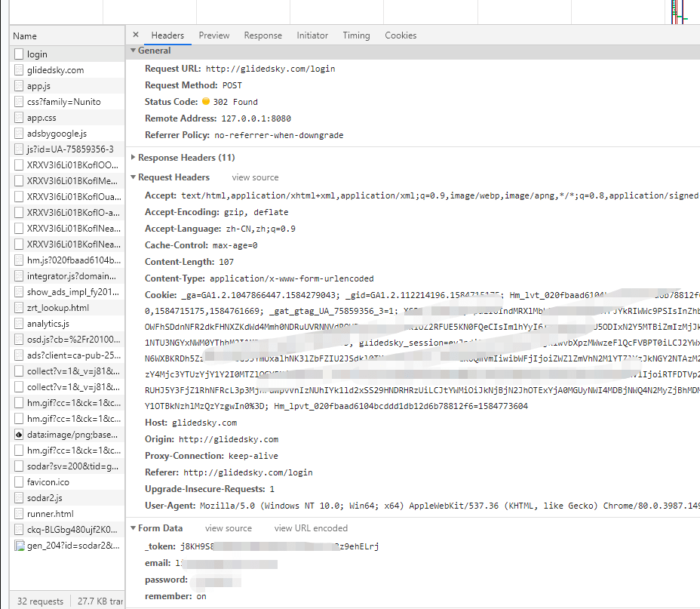Click the Proxy-Connection keep-alive value
Image resolution: width=700 pixels, height=609 pixels.
(253, 455)
